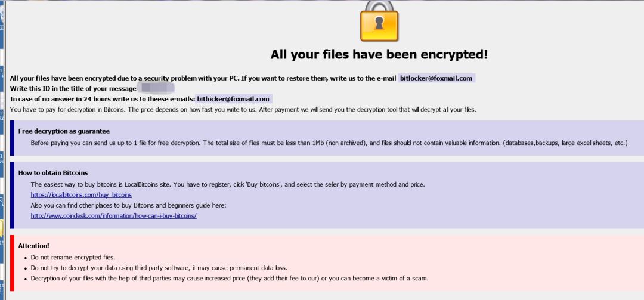
Task: Click the first bitlocker@foxmail.com email address
Action: pos(436,78)
